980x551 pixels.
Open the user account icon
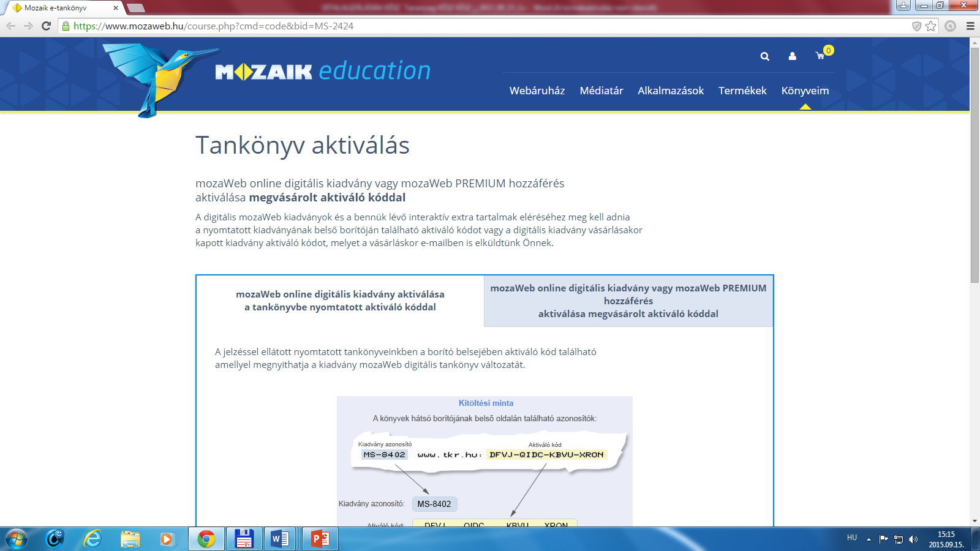(x=792, y=56)
